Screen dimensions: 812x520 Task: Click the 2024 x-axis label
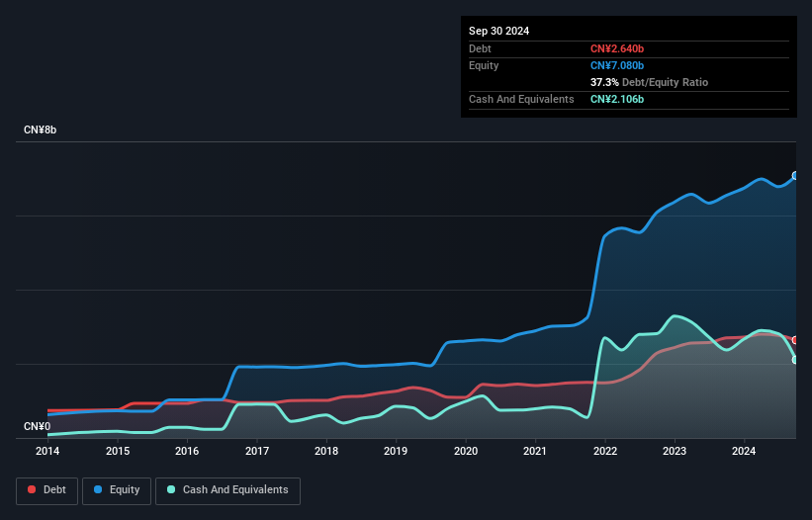tap(744, 451)
